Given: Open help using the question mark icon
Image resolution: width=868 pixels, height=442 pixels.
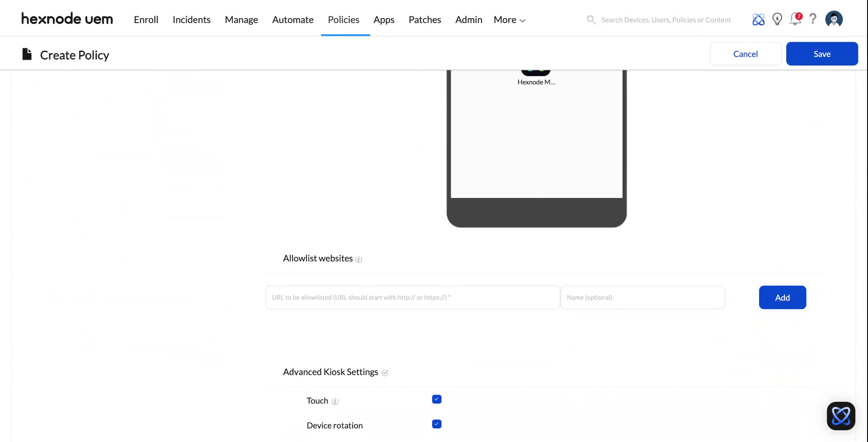Looking at the screenshot, I should click(x=813, y=19).
